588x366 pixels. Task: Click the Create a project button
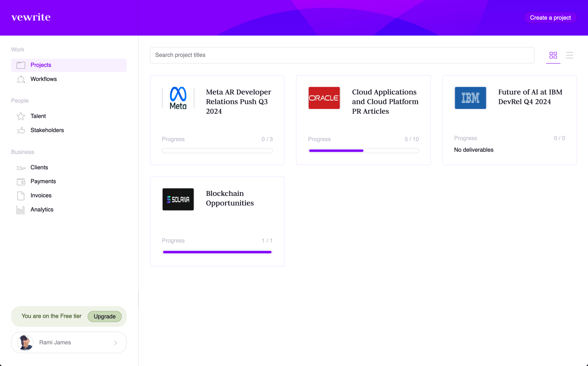[x=550, y=18]
